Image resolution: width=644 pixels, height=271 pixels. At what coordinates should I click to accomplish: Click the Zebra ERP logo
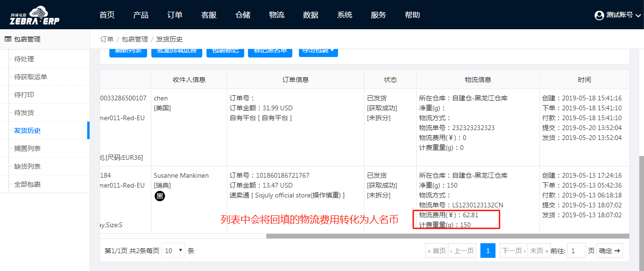(x=35, y=15)
